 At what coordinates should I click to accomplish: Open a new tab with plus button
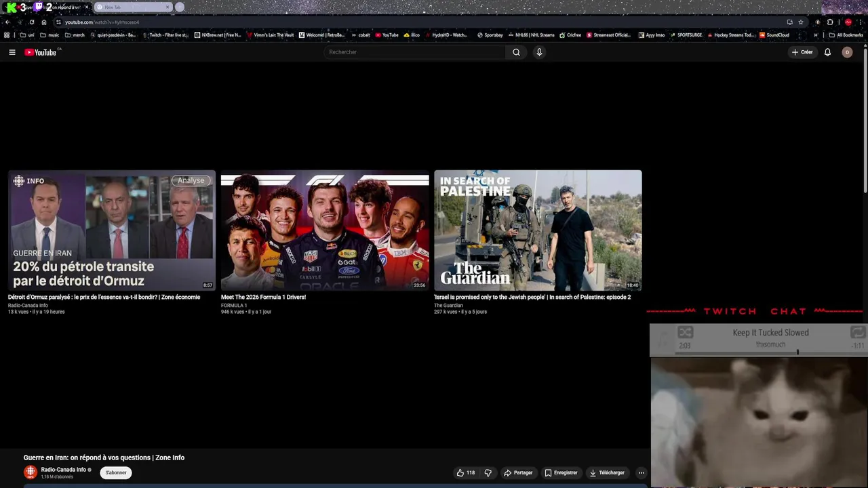coord(180,7)
